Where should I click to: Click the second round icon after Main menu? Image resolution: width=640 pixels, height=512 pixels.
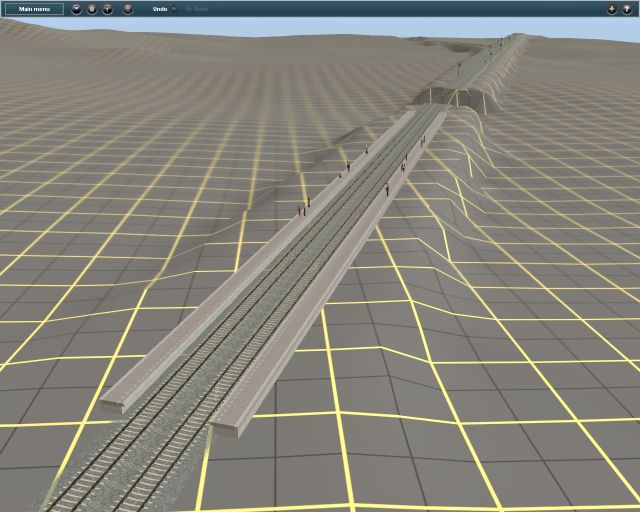click(x=92, y=9)
